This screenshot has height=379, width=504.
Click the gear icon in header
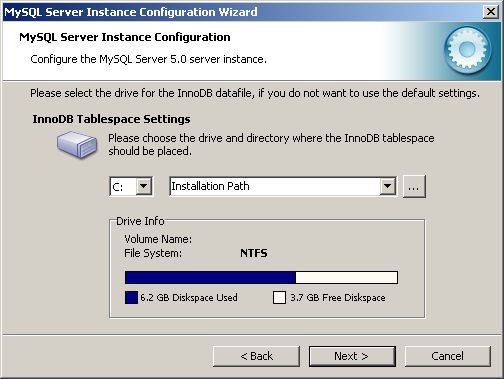[x=467, y=49]
